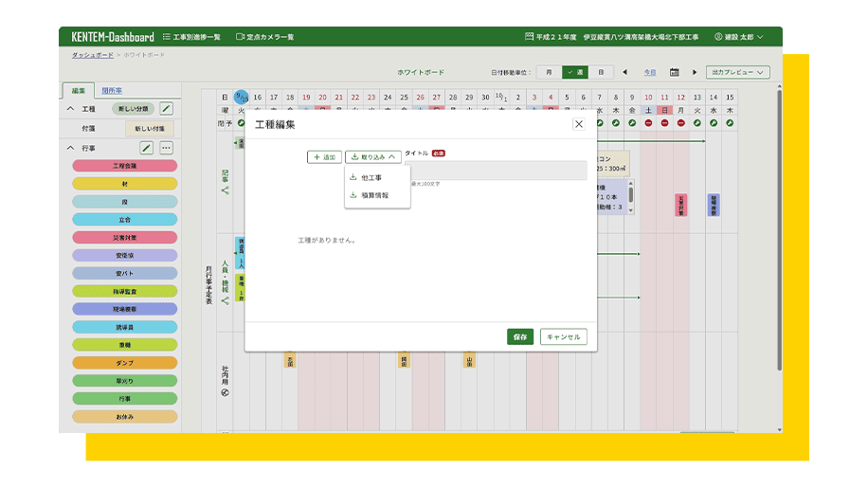Click the green work icon for the 8th
This screenshot has height=488, width=868.
(x=616, y=123)
